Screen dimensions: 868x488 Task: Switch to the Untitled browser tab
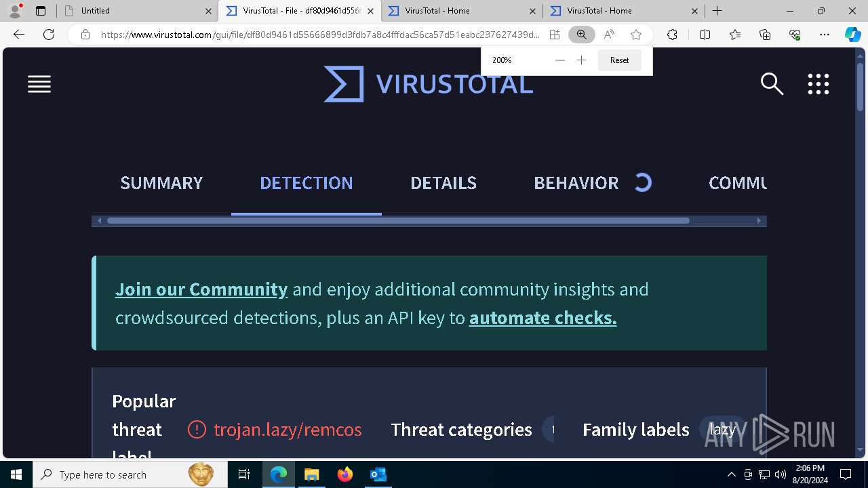coord(136,11)
